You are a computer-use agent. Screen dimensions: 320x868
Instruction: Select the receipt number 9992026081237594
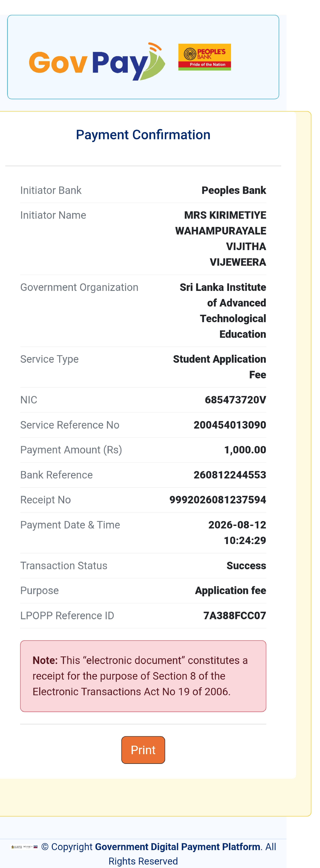218,500
